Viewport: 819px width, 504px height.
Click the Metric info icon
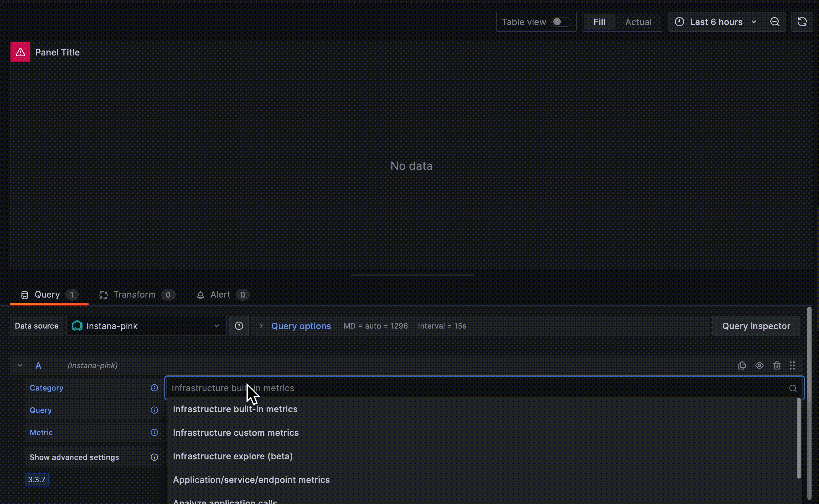click(154, 432)
